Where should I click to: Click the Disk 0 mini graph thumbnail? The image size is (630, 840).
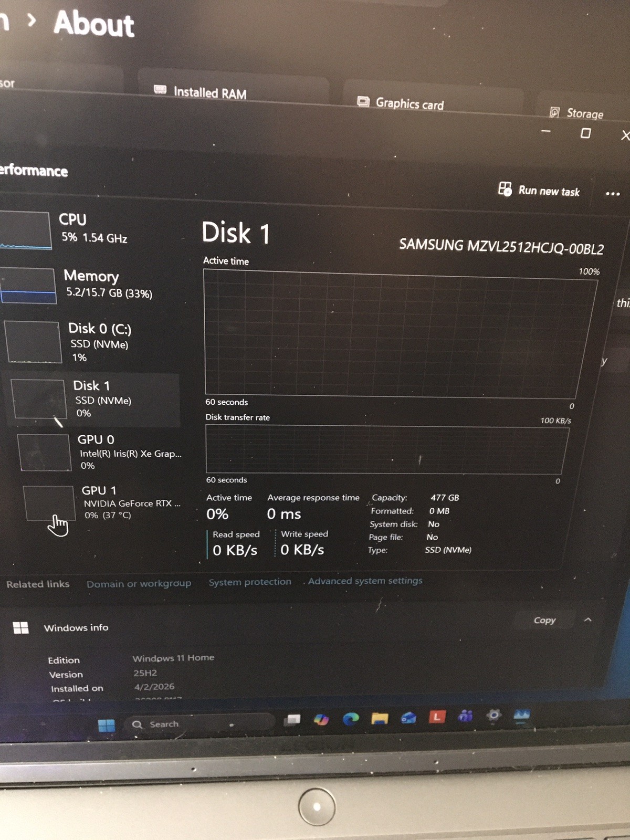pos(33,342)
